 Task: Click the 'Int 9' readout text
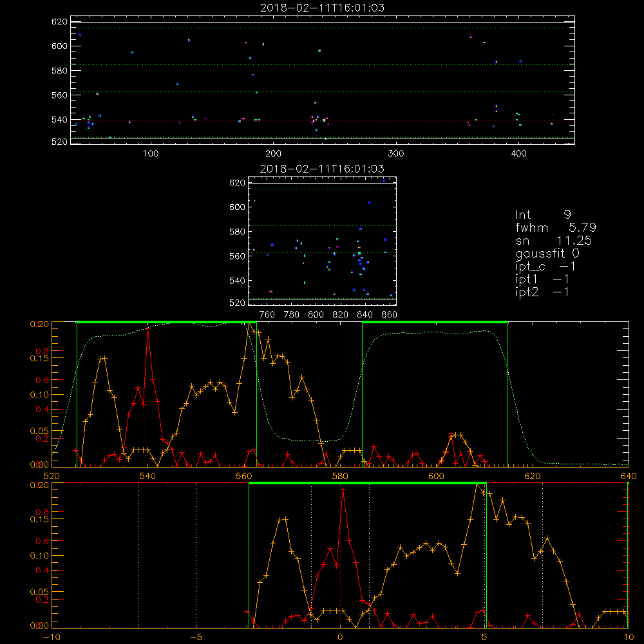[x=543, y=214]
